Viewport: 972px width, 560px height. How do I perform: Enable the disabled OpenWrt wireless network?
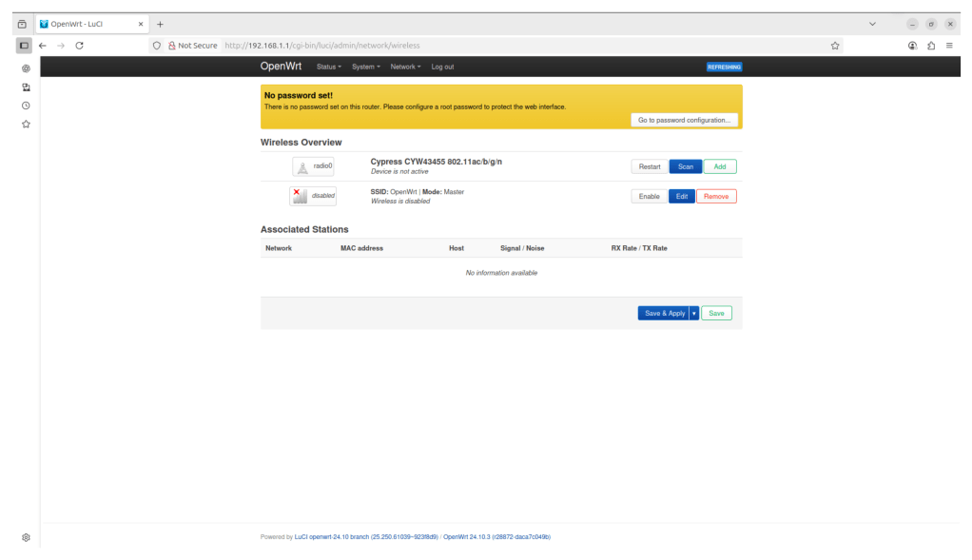(x=649, y=196)
